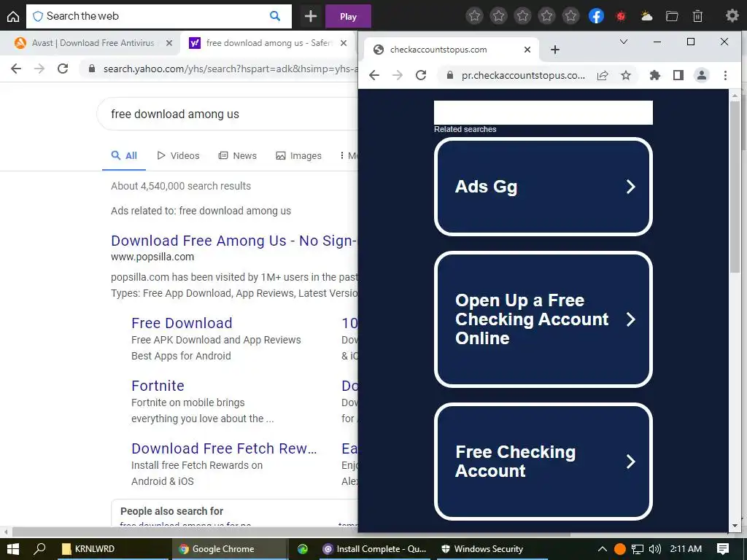This screenshot has width=747, height=560.
Task: Go back in the Yahoo search window
Action: (16, 69)
